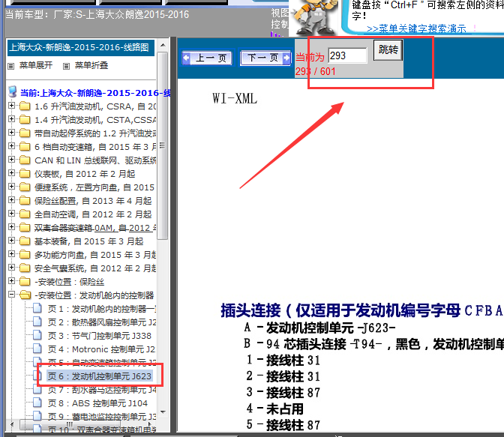Click folder icon of CAN 和 LIN 总线联网
Viewport: 504px width, 437px height.
coord(25,160)
